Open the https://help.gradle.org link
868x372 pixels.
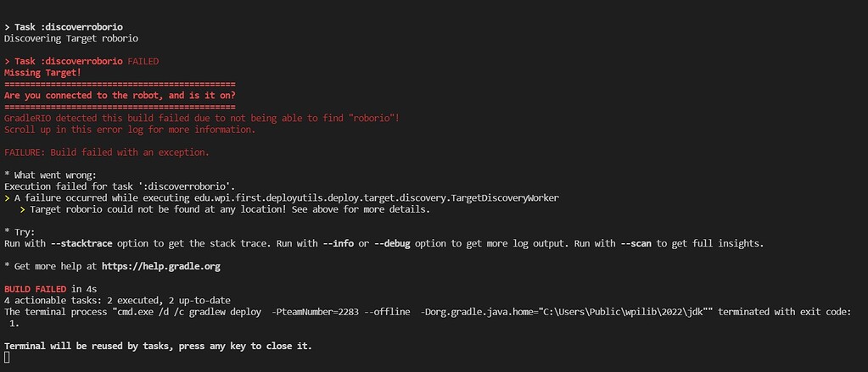160,266
